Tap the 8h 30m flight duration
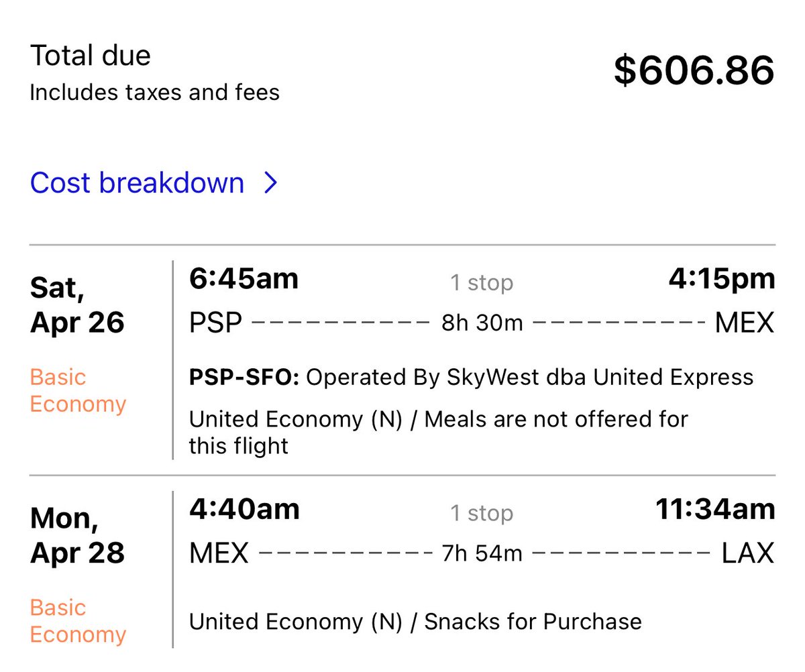805x672 pixels. [x=482, y=323]
